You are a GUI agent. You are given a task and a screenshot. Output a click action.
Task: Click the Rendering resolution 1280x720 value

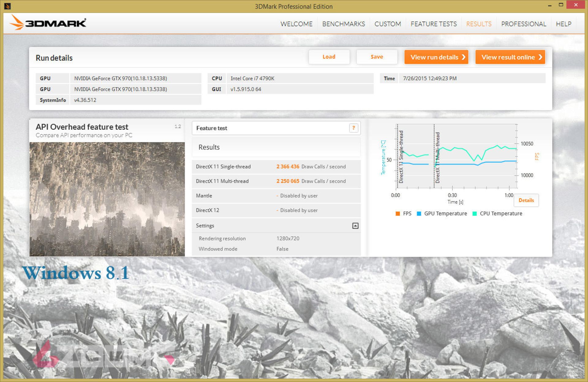[x=288, y=239]
